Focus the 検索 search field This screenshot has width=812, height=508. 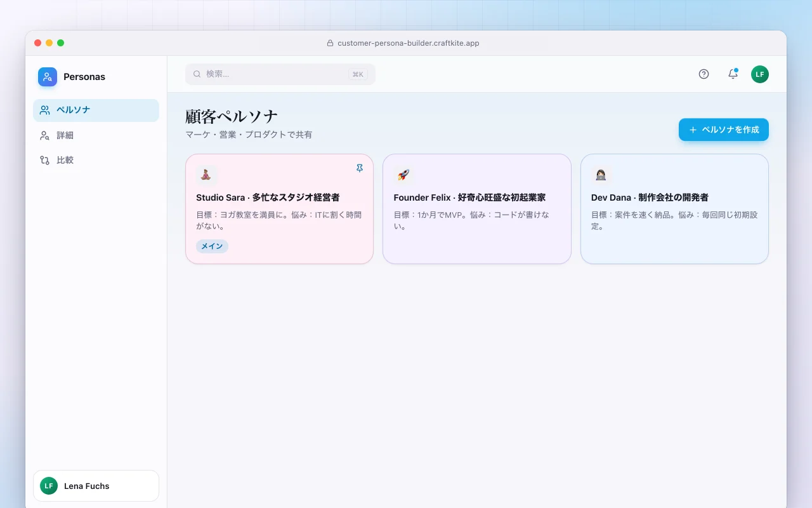(280, 74)
